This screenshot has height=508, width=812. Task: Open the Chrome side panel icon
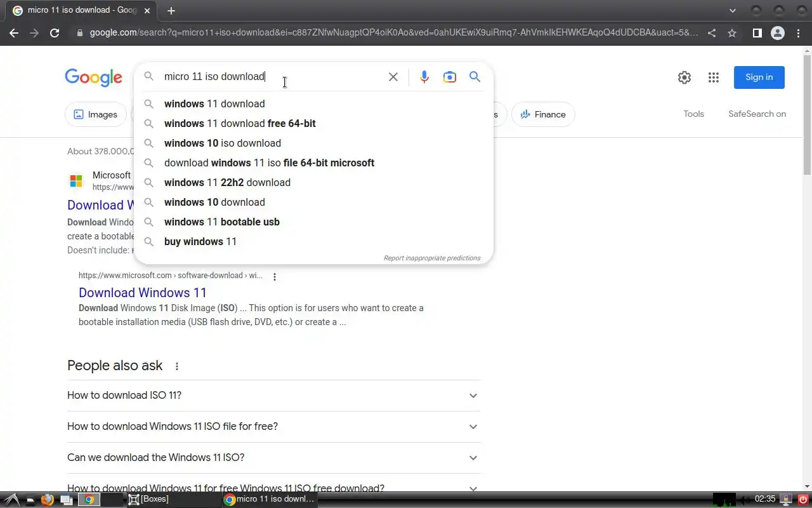(x=757, y=33)
